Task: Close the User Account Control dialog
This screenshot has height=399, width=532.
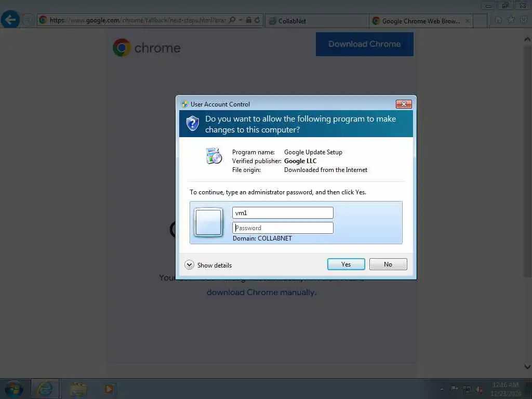Action: 403,104
